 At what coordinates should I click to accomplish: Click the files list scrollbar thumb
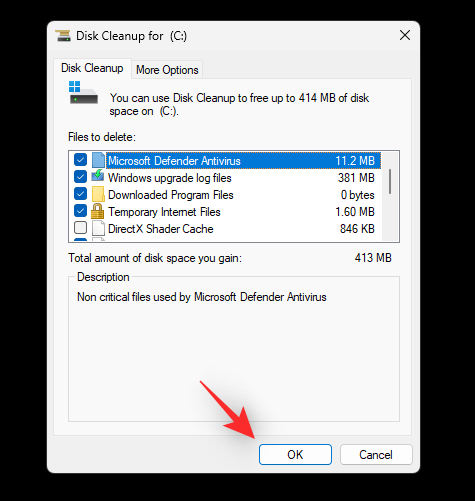pos(390,181)
